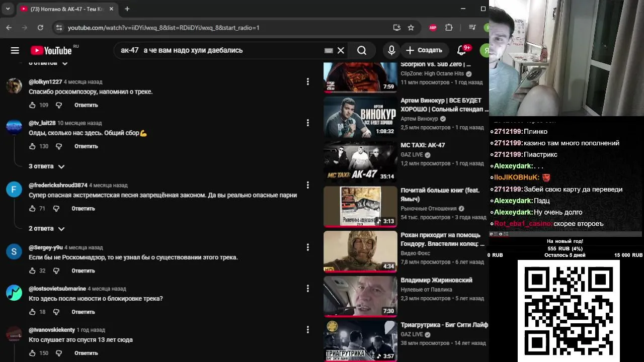Open options menu for @lostsovietsubmarine comment
This screenshot has height=362, width=644.
[308, 289]
